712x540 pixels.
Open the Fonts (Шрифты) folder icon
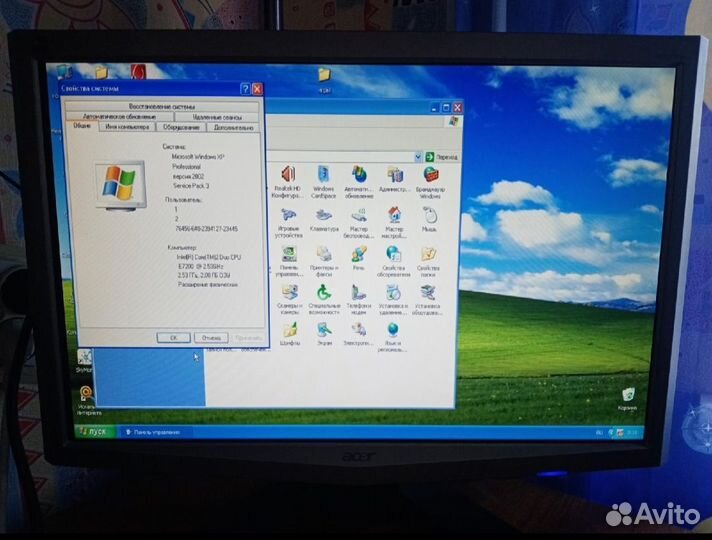[290, 331]
